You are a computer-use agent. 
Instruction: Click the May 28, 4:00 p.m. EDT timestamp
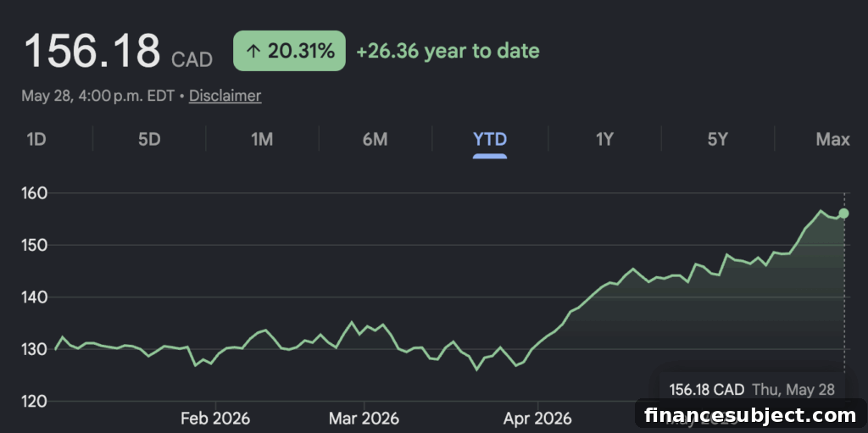point(100,96)
